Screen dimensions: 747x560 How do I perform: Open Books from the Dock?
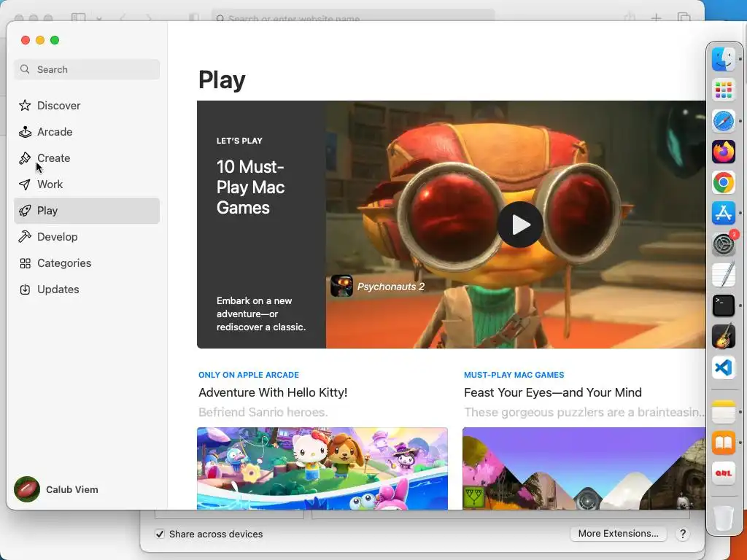tap(723, 443)
